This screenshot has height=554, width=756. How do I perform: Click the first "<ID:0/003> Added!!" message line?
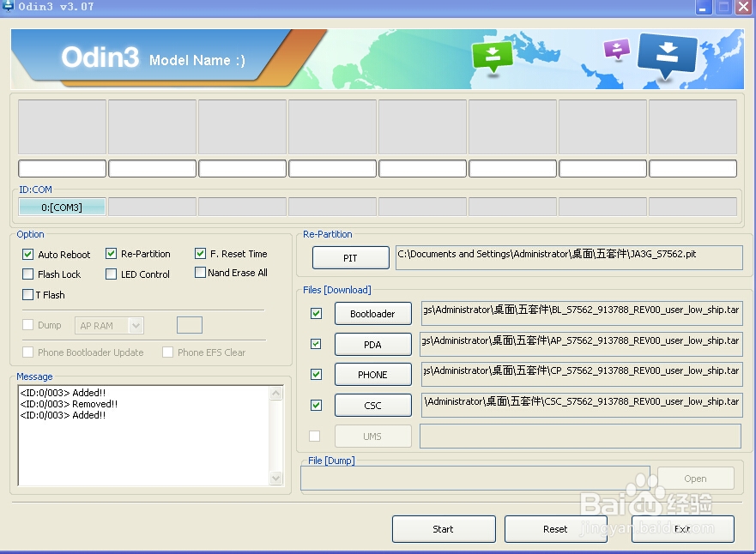pyautogui.click(x=63, y=393)
